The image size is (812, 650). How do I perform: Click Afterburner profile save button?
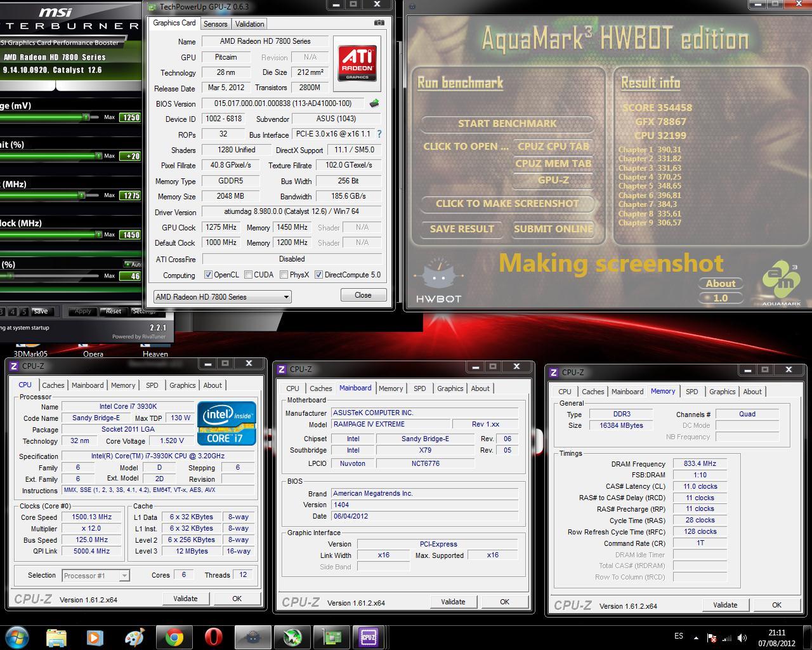(x=41, y=312)
